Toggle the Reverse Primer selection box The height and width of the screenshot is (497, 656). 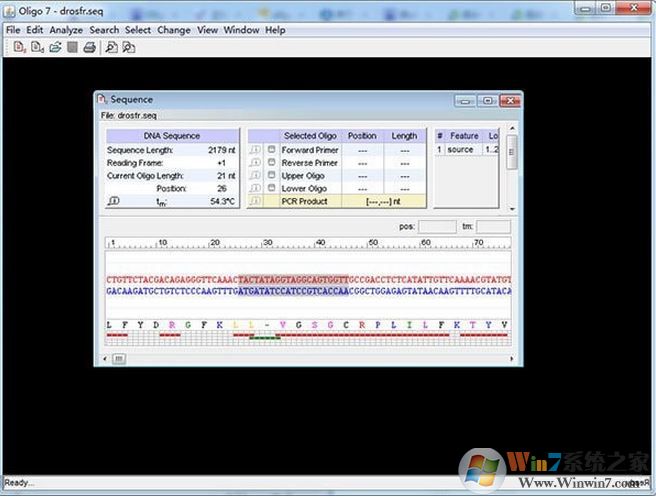tap(271, 163)
